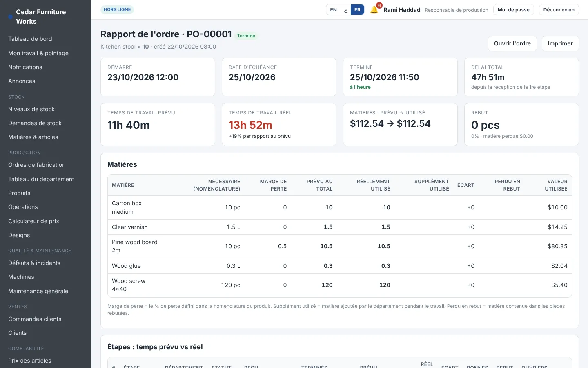Click the Imprimer button
The height and width of the screenshot is (368, 588).
560,43
